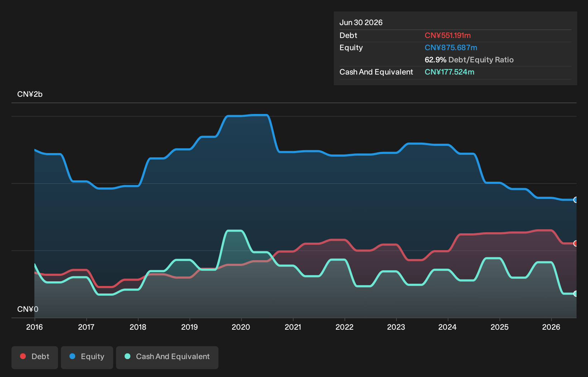Click the Debt value CN¥551.191m
588x377 pixels.
(448, 35)
